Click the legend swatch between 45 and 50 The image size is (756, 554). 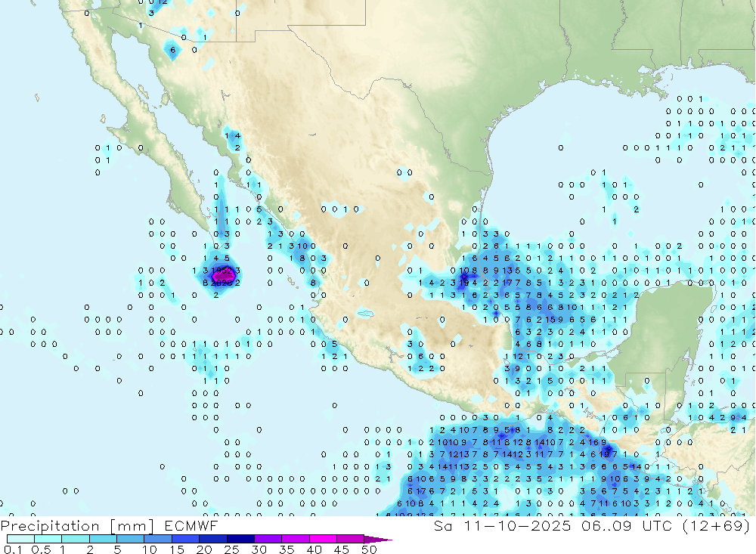click(350, 539)
